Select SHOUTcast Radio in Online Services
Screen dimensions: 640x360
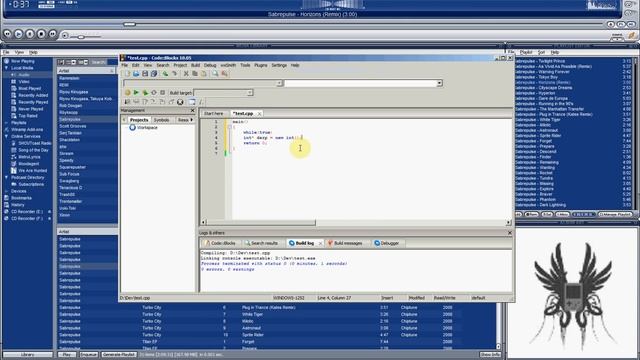35,143
